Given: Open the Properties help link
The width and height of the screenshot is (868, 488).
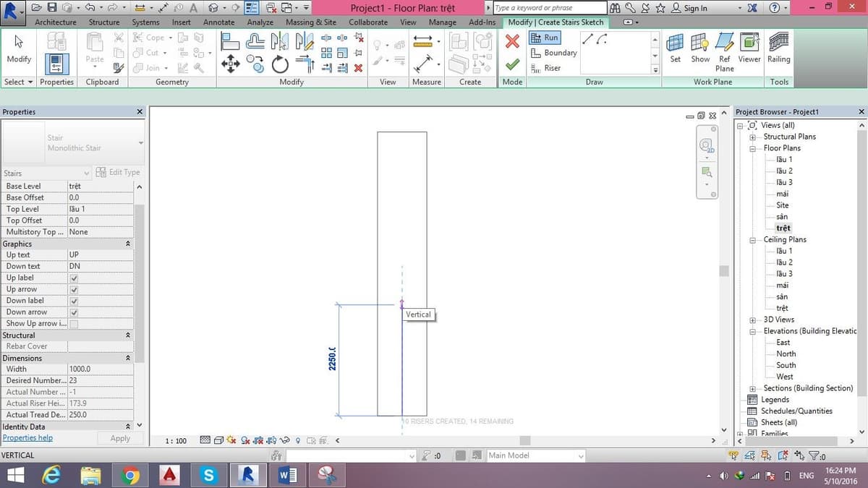Looking at the screenshot, I should coord(27,438).
